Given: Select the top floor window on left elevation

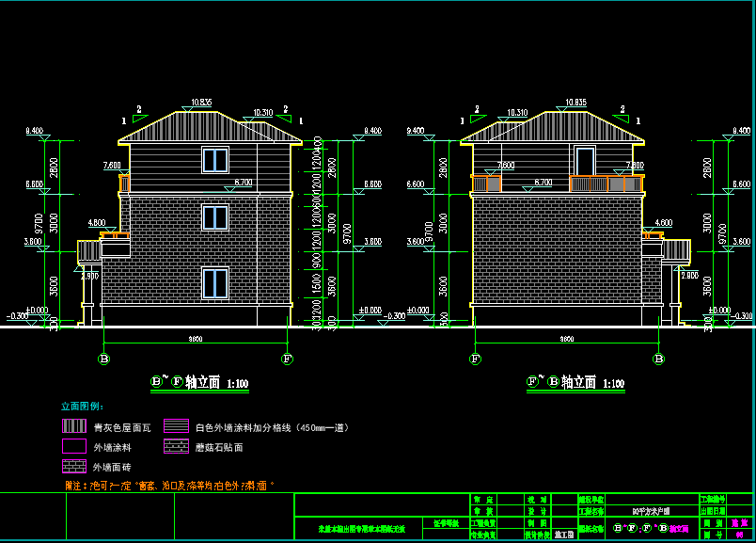Looking at the screenshot, I should coord(215,160).
